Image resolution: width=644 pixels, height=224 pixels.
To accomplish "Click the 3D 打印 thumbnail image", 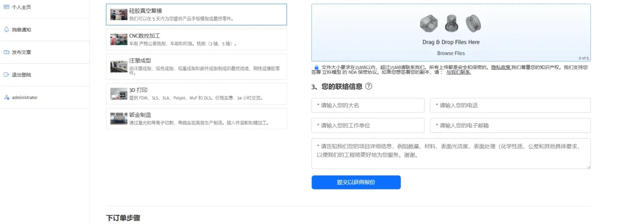I will coord(119,94).
